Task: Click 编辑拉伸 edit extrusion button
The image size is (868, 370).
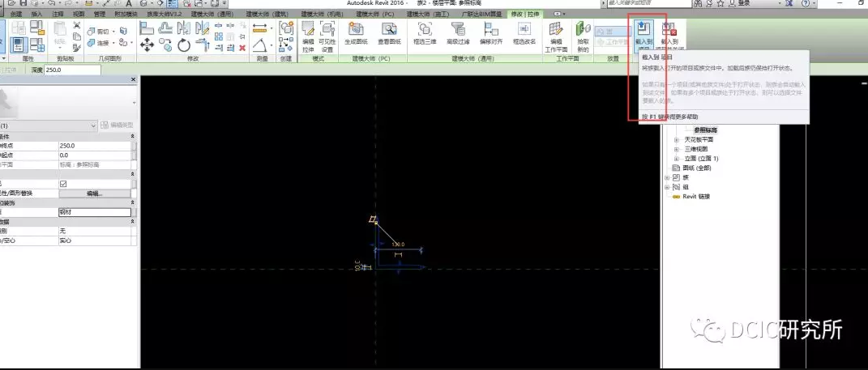Action: (x=308, y=36)
